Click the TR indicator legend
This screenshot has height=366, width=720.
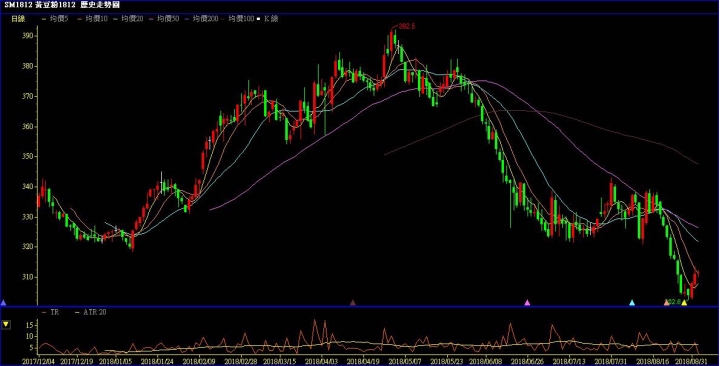click(50, 312)
